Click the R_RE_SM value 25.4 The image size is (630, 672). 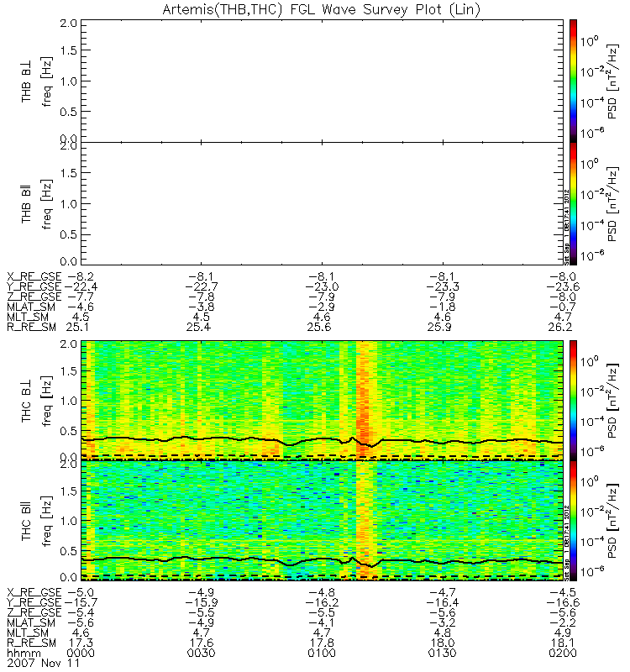198,327
